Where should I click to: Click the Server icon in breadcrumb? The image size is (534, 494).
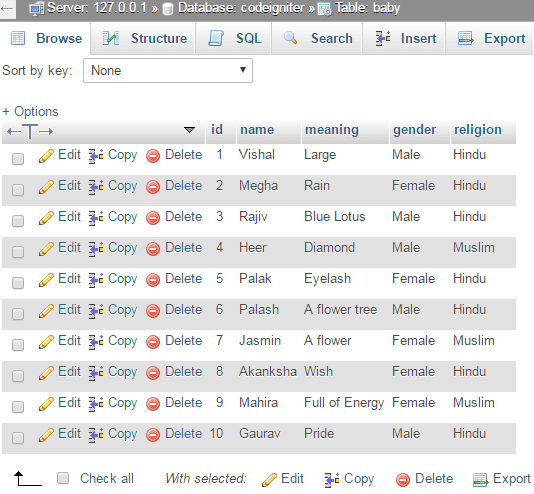click(x=36, y=9)
